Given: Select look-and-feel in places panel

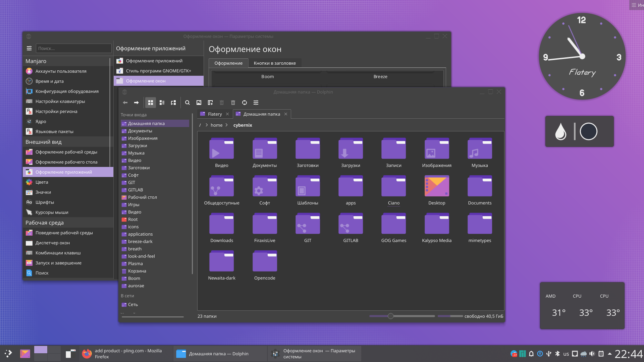Looking at the screenshot, I should click(x=155, y=256).
